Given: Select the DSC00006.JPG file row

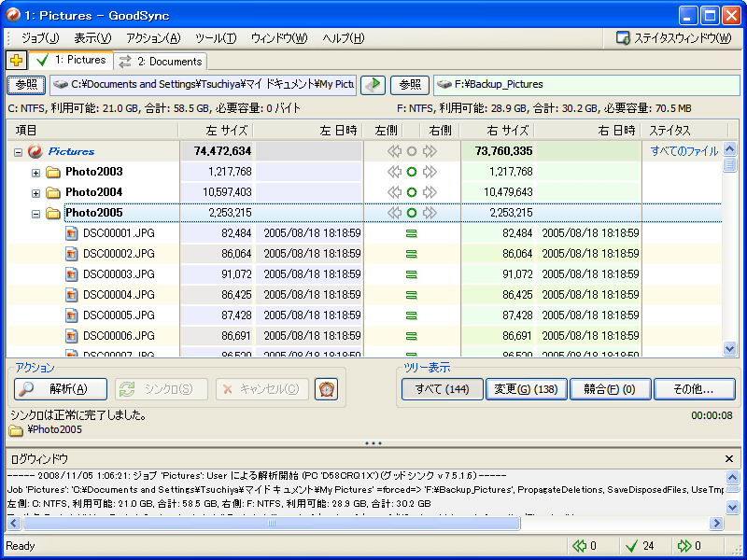Looking at the screenshot, I should 364,336.
